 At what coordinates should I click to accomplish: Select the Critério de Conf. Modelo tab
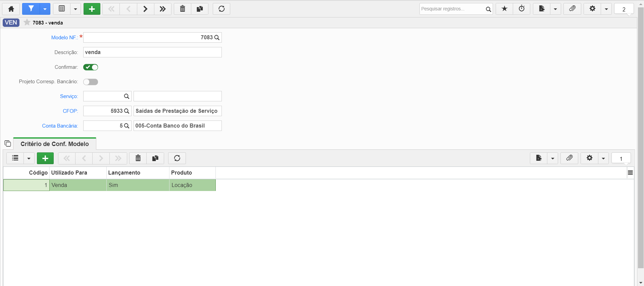click(55, 144)
